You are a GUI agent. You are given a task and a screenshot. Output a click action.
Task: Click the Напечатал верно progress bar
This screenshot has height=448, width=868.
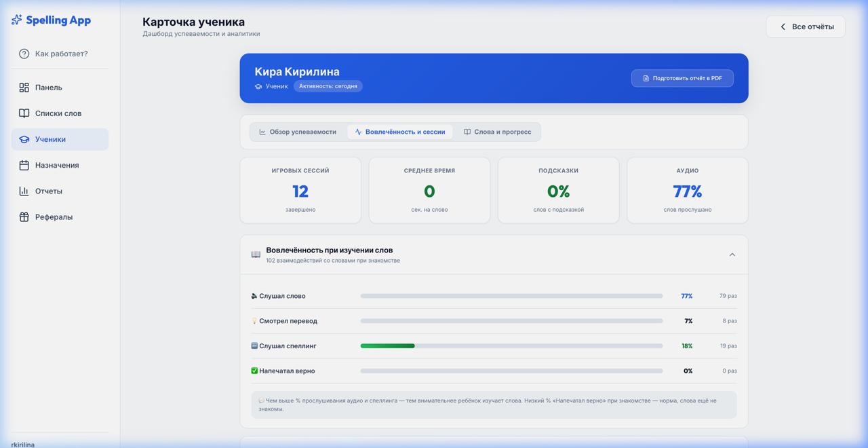(x=511, y=371)
